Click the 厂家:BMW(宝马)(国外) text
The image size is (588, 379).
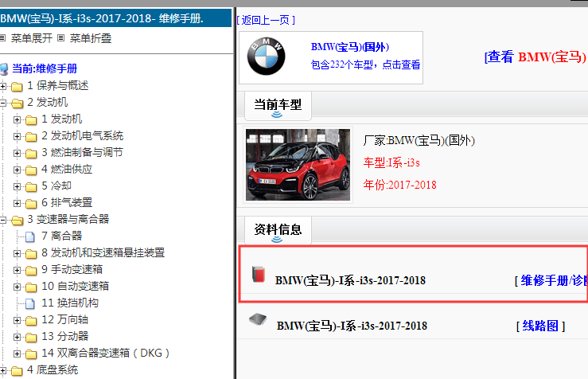(419, 141)
